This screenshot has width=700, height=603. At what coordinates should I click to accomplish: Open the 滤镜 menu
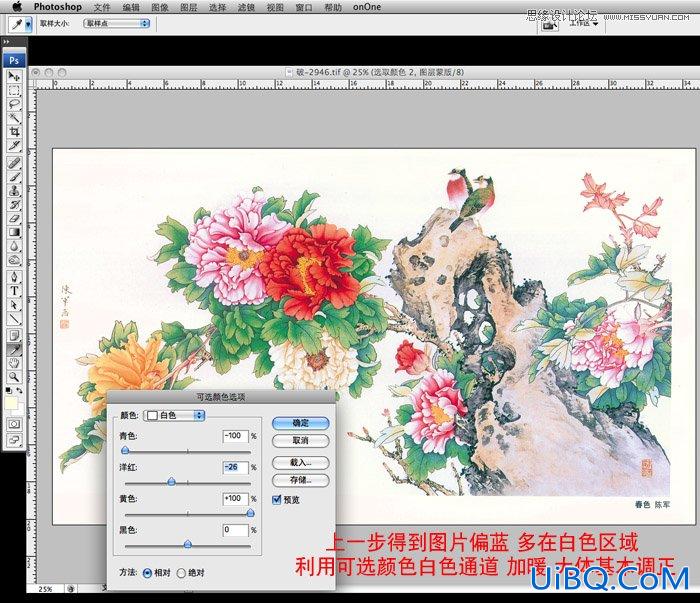click(x=246, y=7)
